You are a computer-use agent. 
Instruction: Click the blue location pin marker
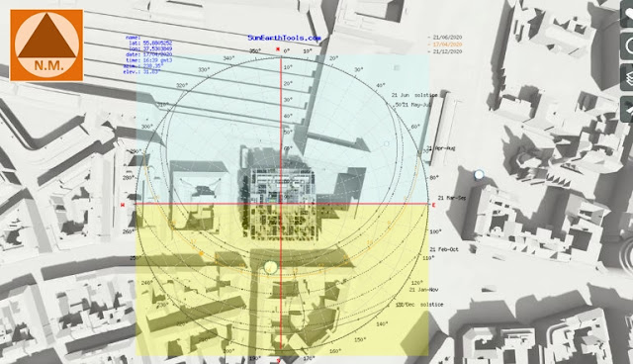[x=479, y=174]
